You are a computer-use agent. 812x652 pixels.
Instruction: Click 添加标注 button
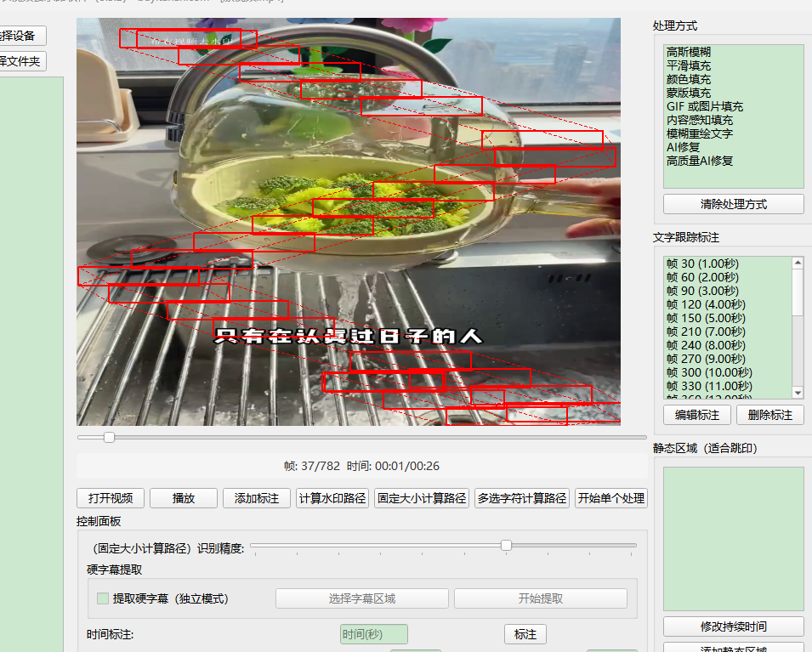[x=256, y=498]
